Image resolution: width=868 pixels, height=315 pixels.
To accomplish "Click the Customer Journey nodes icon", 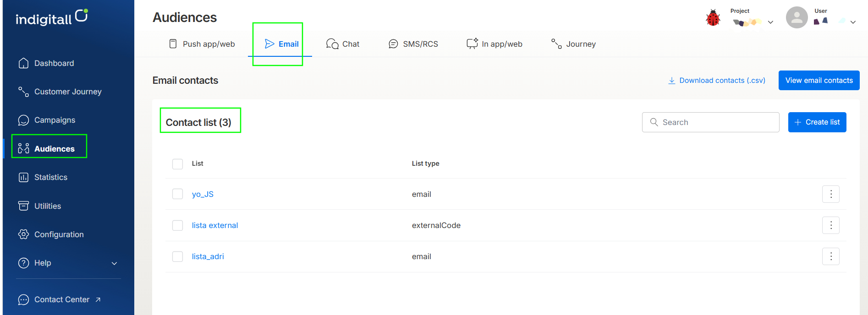I will 23,92.
